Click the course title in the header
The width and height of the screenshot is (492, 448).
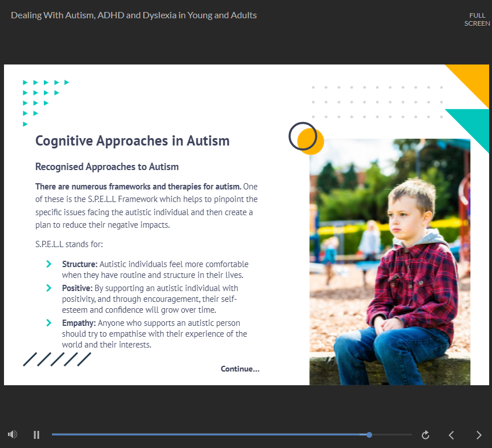tap(134, 15)
